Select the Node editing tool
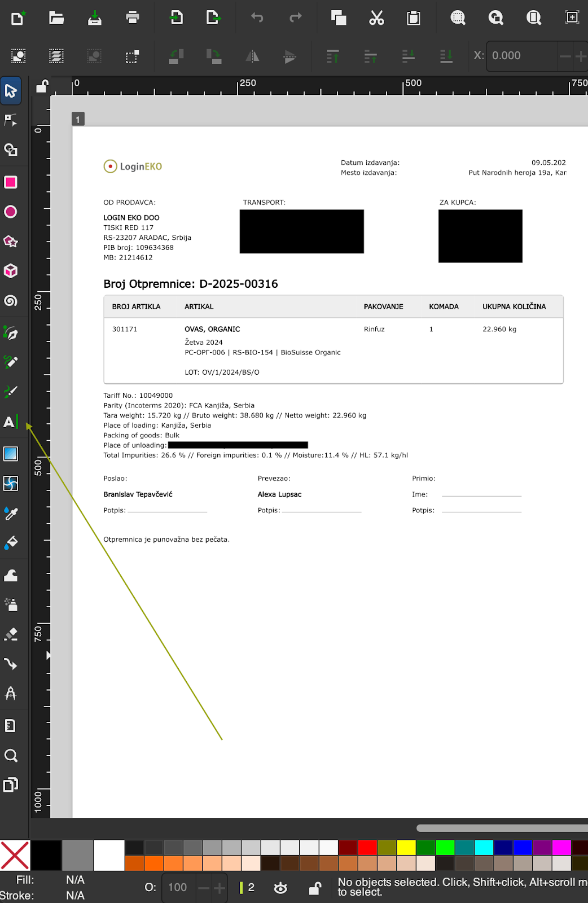This screenshot has width=588, height=903. [11, 120]
